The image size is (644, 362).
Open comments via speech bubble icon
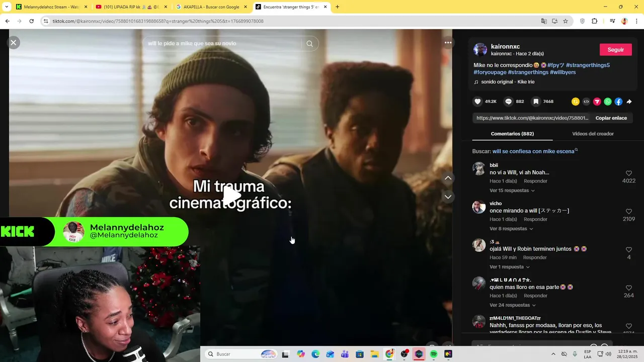pyautogui.click(x=509, y=102)
